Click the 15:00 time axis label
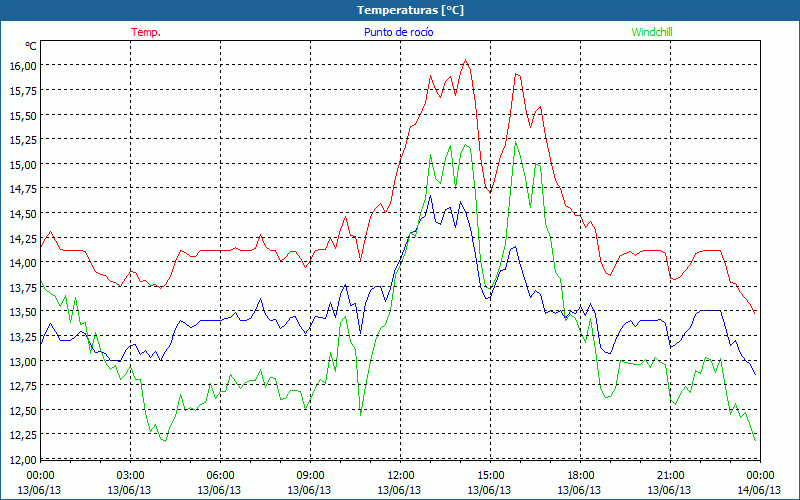 490,476
